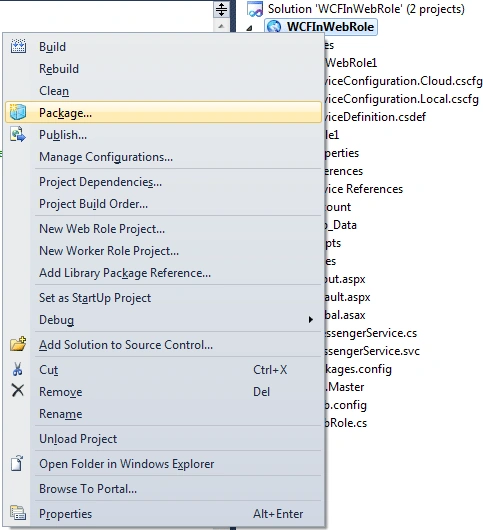Click the Build icon in context menu
483x530 pixels.
click(18, 46)
